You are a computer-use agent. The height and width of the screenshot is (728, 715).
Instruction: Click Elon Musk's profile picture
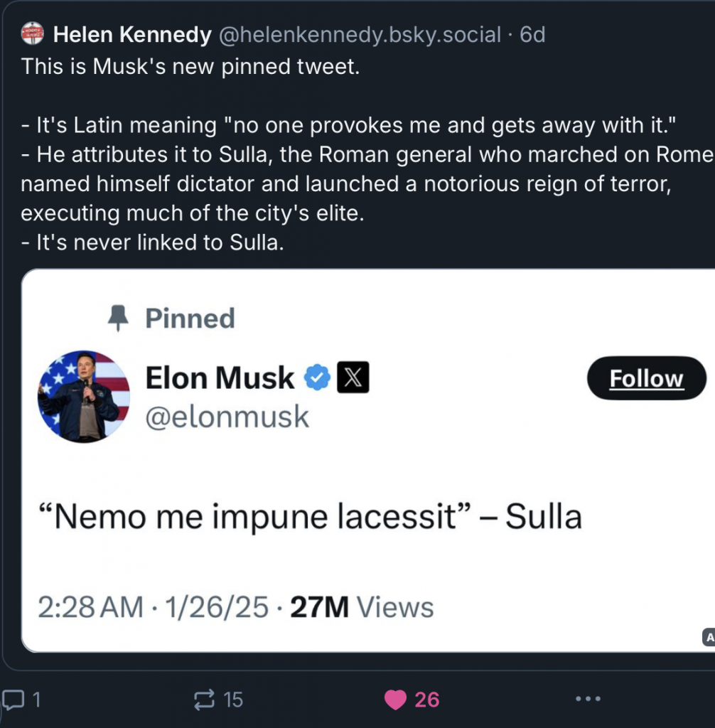click(x=84, y=396)
